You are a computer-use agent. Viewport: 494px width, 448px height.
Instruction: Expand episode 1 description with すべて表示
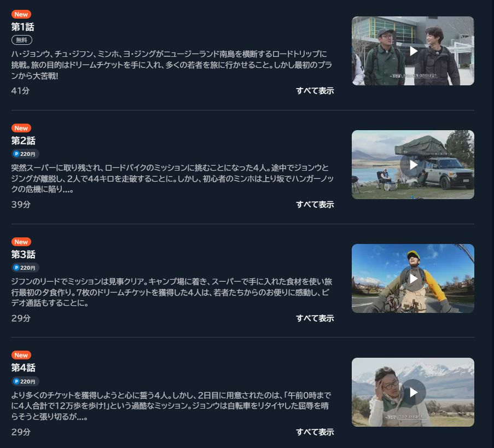point(315,91)
